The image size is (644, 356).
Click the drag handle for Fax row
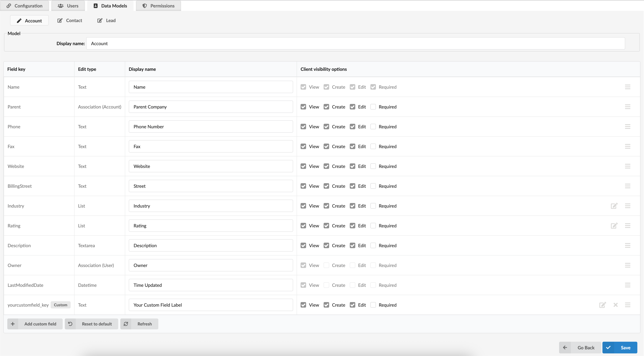pyautogui.click(x=627, y=146)
